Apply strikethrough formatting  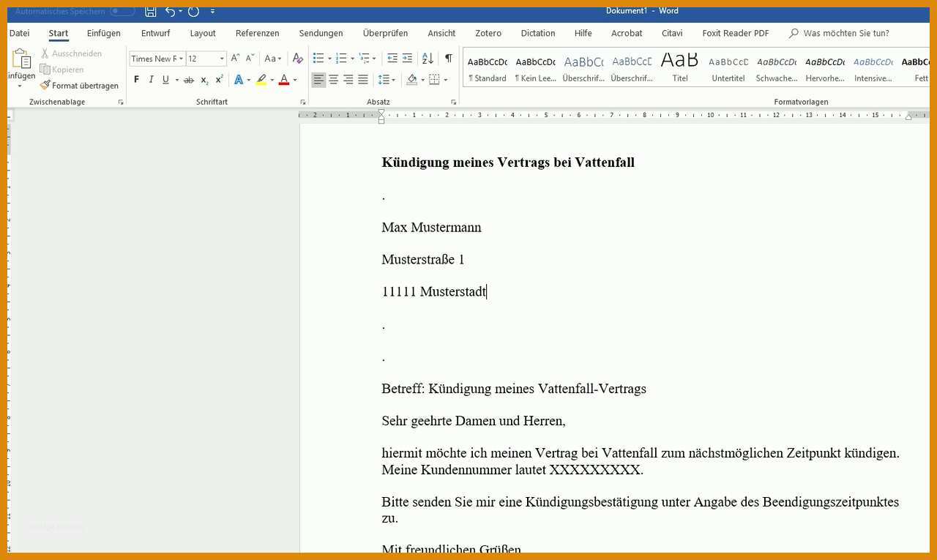coord(189,80)
